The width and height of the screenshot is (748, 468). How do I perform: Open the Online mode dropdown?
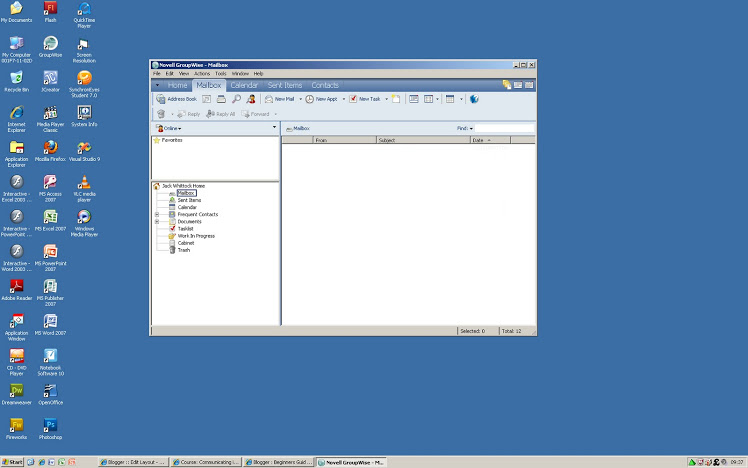pyautogui.click(x=168, y=129)
